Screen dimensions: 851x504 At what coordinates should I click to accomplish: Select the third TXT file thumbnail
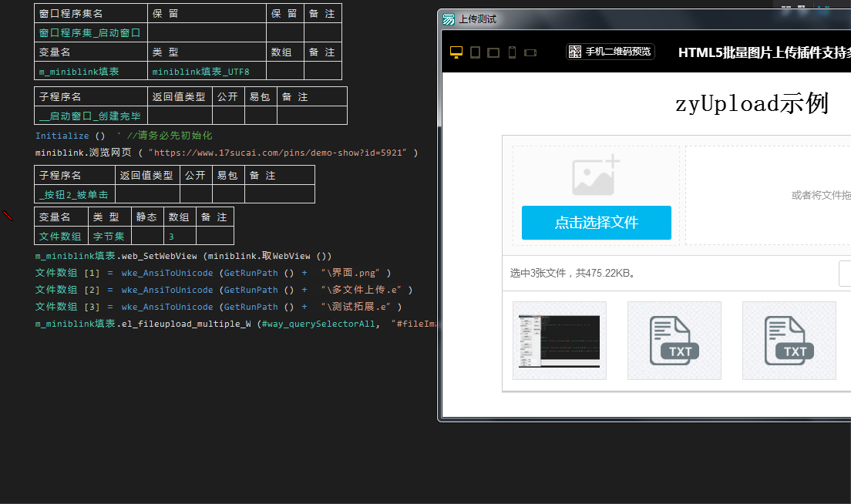pos(789,340)
